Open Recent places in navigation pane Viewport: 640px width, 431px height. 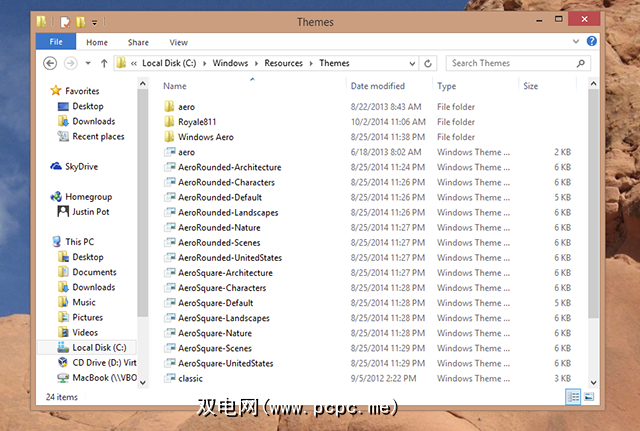tap(98, 136)
